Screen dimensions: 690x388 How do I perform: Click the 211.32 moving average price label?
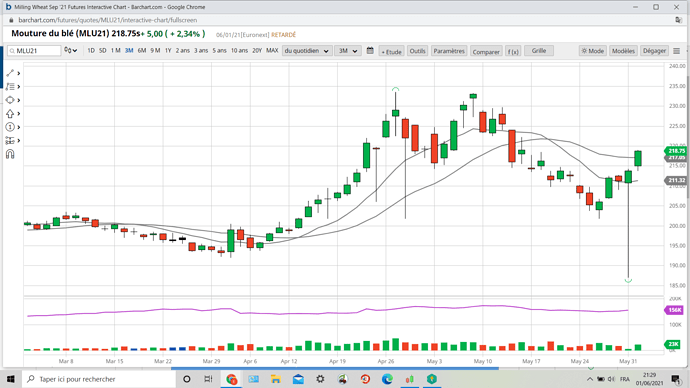(676, 180)
